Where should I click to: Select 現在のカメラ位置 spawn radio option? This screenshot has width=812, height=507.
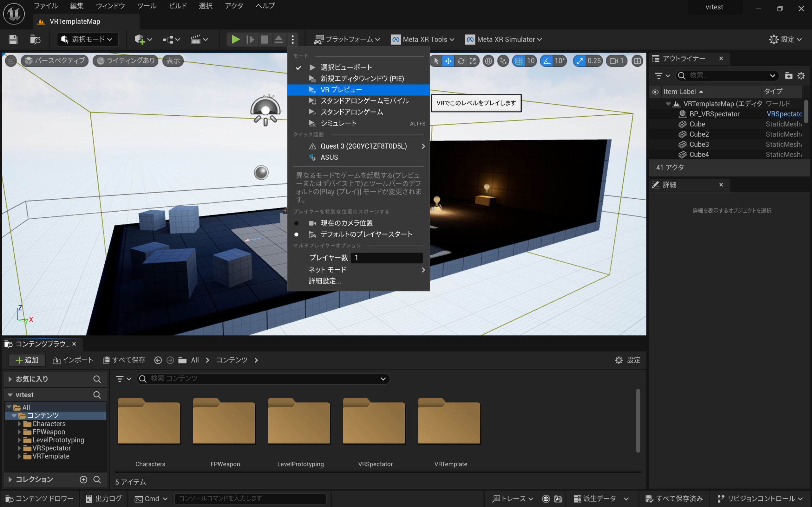click(296, 223)
